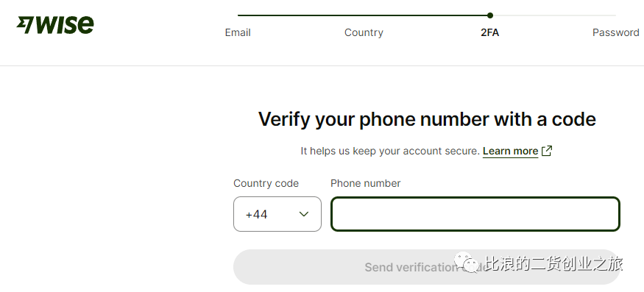This screenshot has height=292, width=644.
Task: Click the +44 text in dropdown
Action: [256, 214]
